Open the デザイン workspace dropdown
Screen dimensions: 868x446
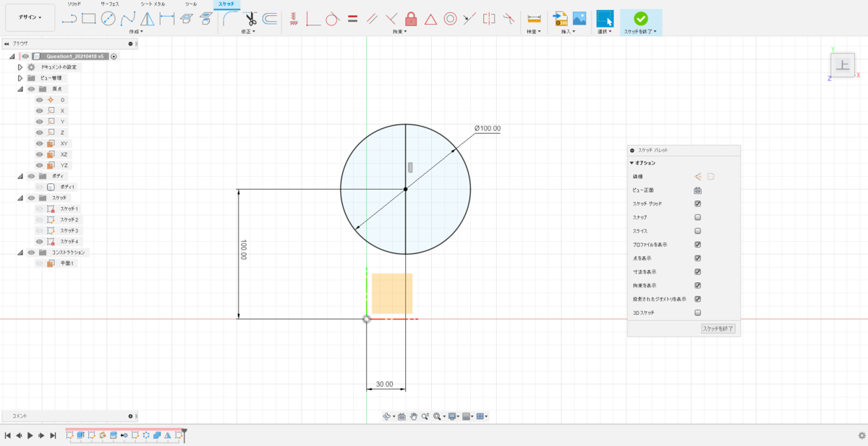coord(30,17)
